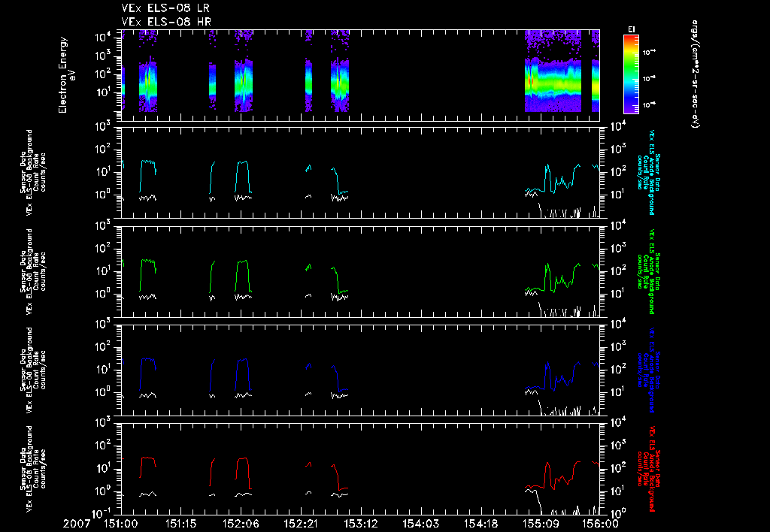Select the "154:18" time tick label
The width and height of the screenshot is (770, 532).
[480, 524]
